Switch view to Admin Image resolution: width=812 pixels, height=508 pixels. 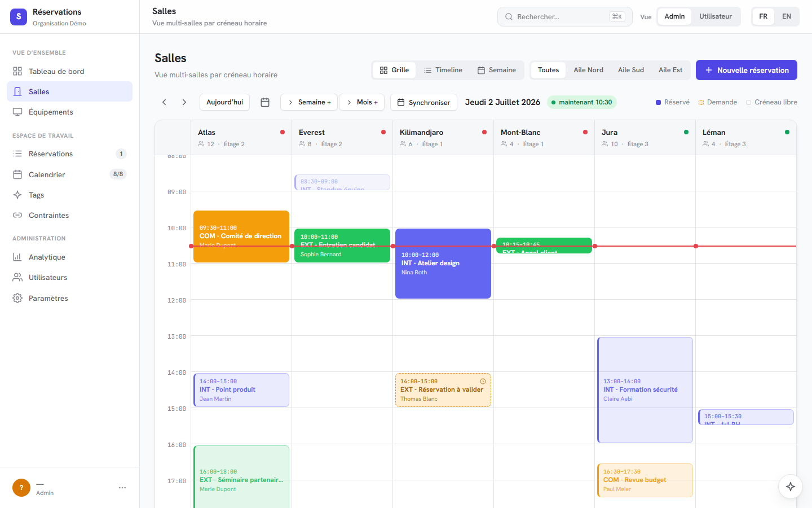674,16
